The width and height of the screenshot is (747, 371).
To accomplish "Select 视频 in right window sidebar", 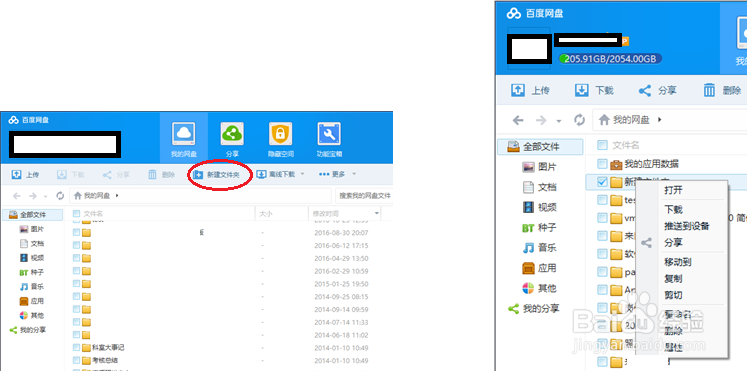I will tap(539, 207).
